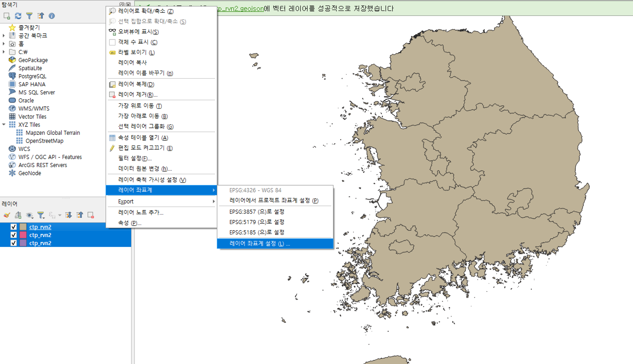Open the Export submenu arrow
The width and height of the screenshot is (633, 364).
click(x=214, y=201)
